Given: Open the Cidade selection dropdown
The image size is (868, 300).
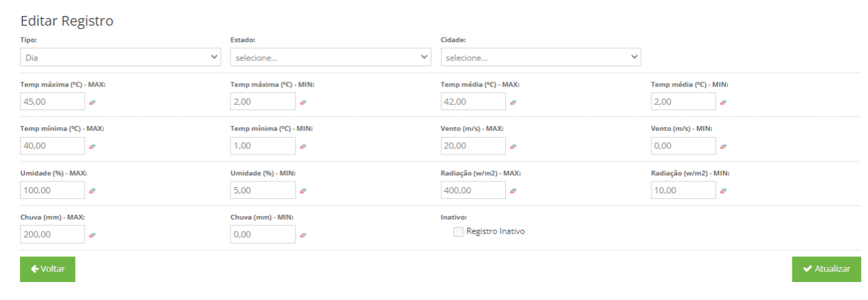Looking at the screenshot, I should [x=541, y=58].
